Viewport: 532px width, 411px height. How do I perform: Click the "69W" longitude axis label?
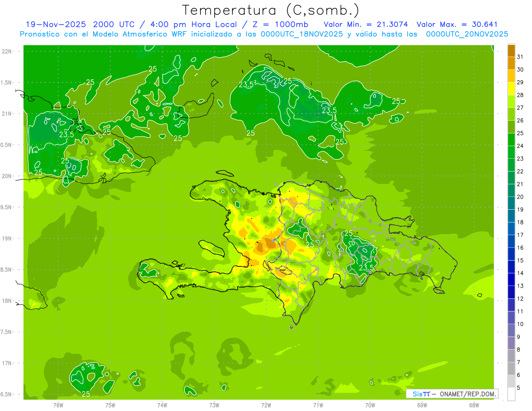tap(422, 405)
